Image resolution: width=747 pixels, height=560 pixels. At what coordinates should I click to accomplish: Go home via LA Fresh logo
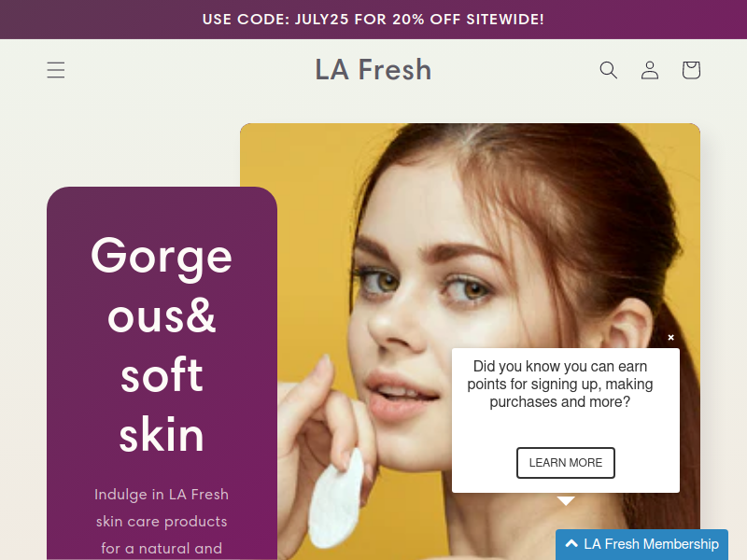[373, 69]
